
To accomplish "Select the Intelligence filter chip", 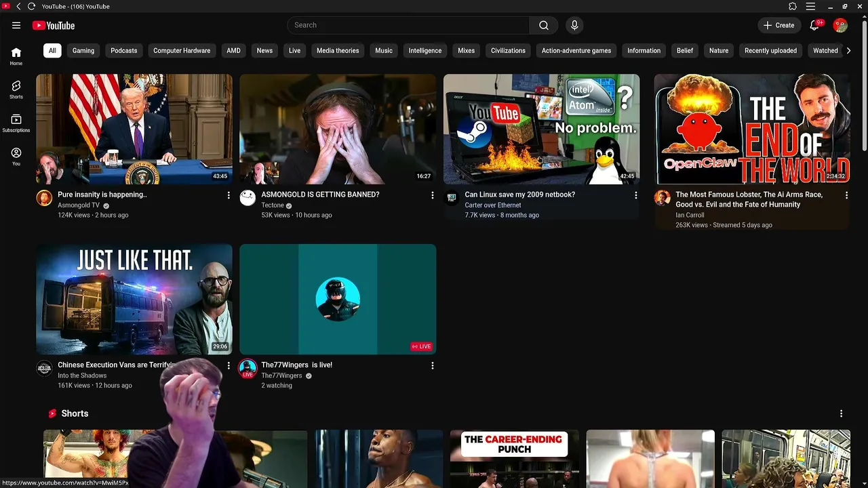I will pos(425,51).
